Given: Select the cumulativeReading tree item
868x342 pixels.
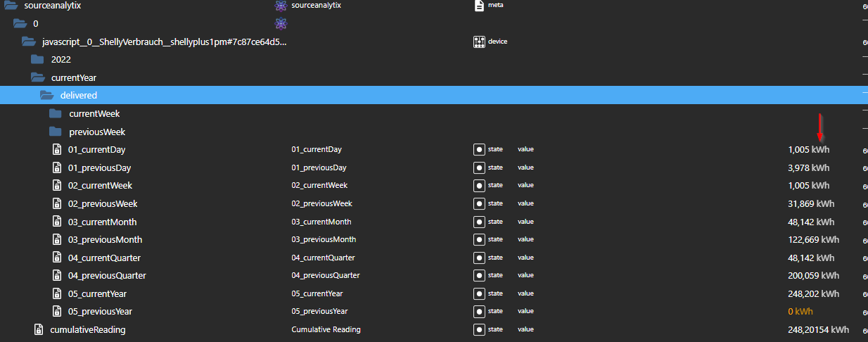Looking at the screenshot, I should (x=88, y=329).
